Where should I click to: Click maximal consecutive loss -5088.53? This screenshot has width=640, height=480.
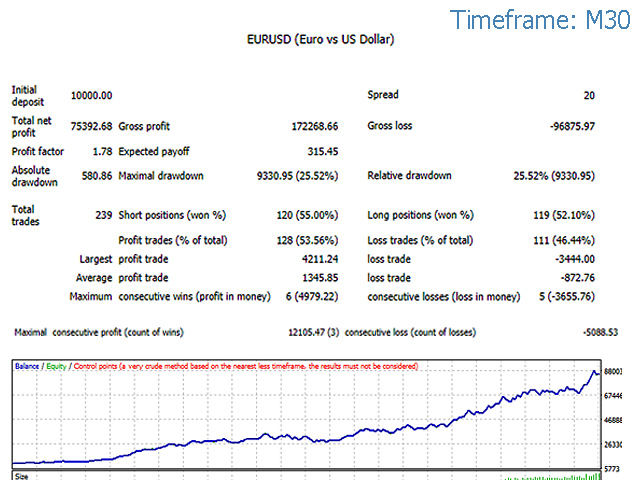pyautogui.click(x=600, y=332)
